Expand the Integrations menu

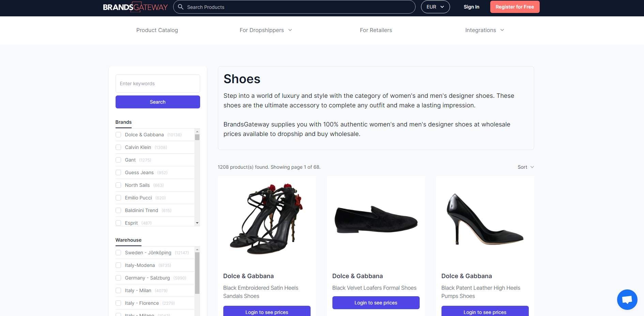click(484, 30)
